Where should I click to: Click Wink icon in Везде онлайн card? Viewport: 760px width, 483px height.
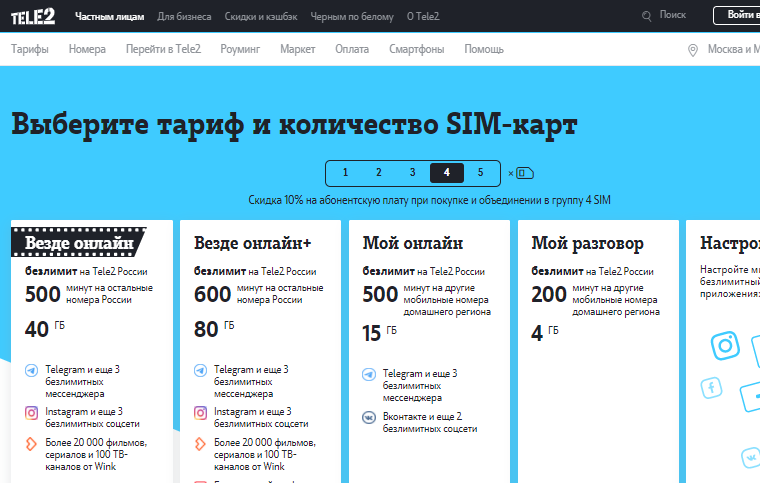tap(31, 444)
